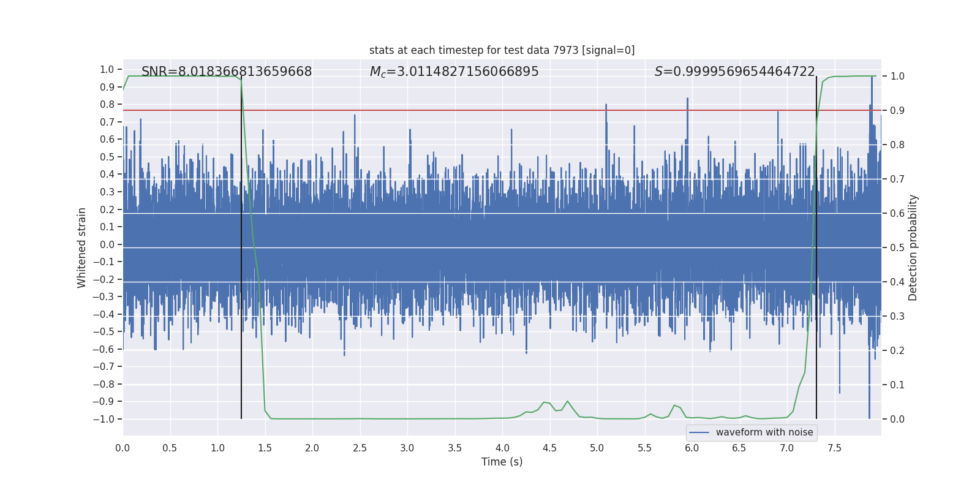Click the 0.5 tick on probability axis

pyautogui.click(x=897, y=247)
